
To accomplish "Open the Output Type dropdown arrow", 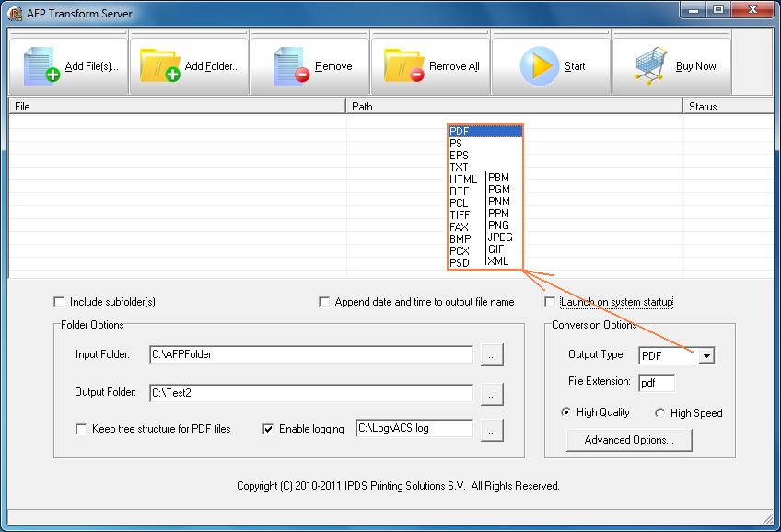I will point(706,356).
